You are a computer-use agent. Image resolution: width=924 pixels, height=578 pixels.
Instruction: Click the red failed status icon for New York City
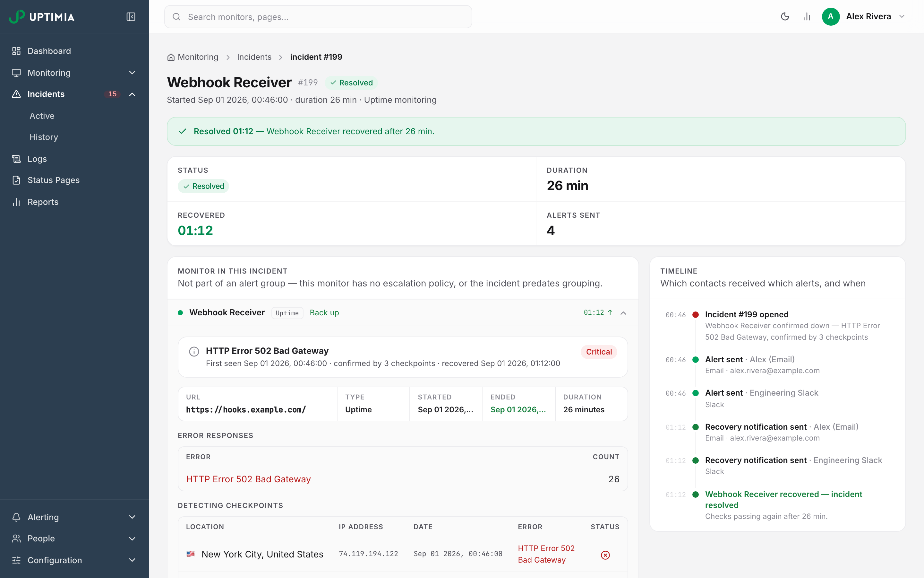click(x=605, y=555)
